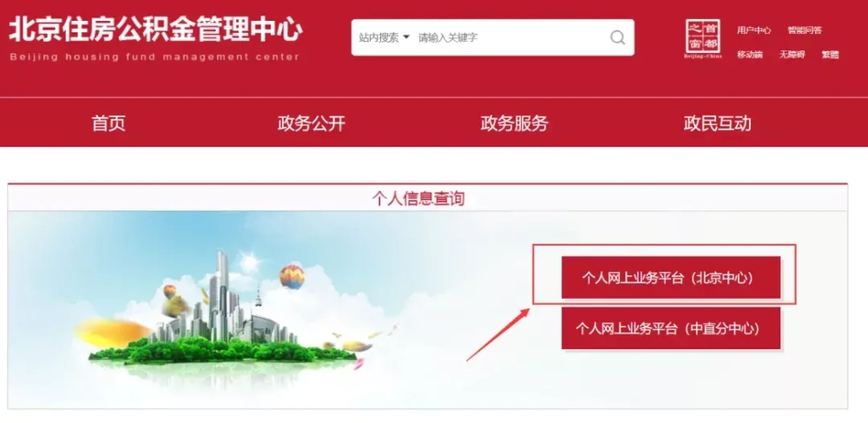Open the 政务服务 menu

(514, 123)
